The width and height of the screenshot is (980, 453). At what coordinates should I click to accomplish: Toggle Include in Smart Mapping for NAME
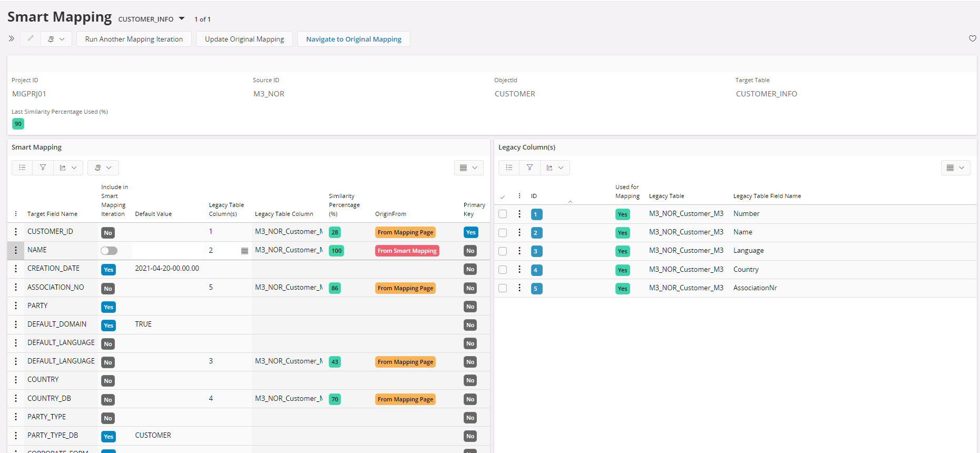point(109,251)
